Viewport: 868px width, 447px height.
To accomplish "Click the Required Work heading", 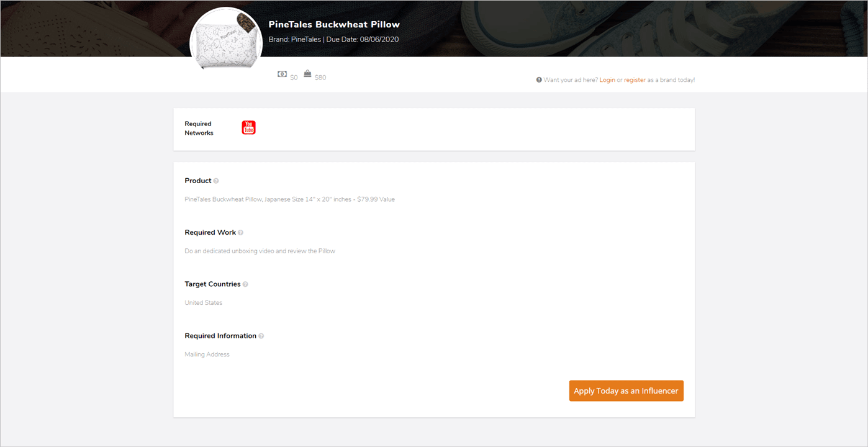I will pos(210,232).
